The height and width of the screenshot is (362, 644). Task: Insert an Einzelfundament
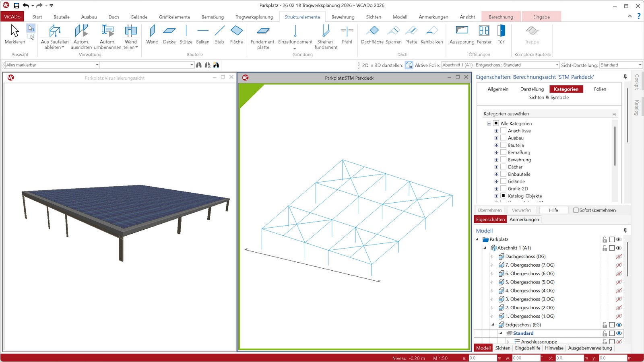[x=295, y=37]
